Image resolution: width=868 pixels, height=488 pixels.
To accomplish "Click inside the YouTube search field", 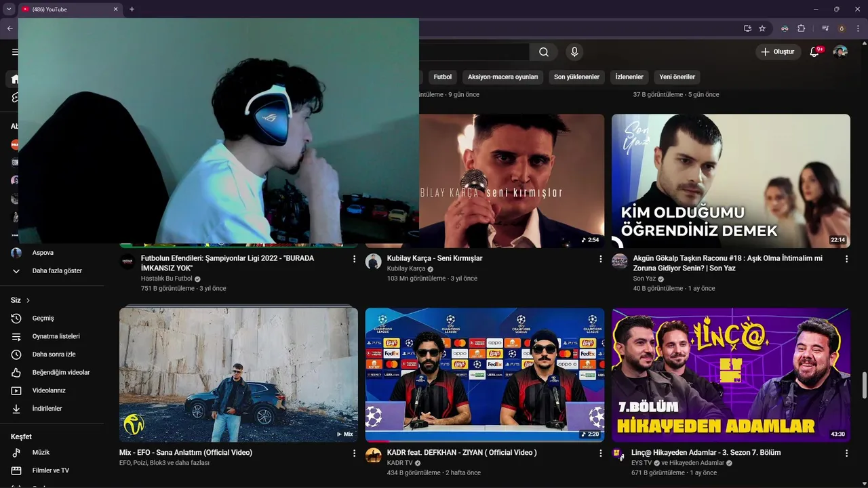I will pos(474,52).
